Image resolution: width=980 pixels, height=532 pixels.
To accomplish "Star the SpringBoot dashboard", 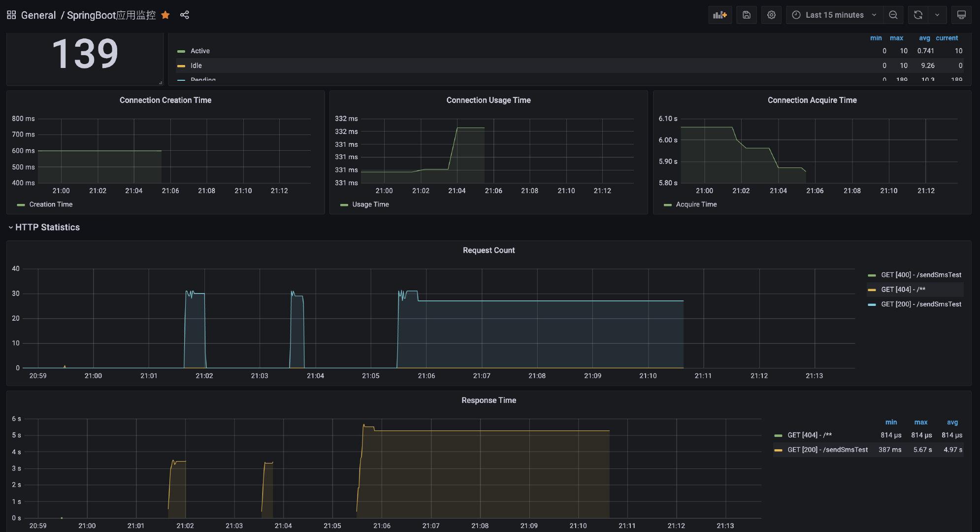I will point(165,15).
